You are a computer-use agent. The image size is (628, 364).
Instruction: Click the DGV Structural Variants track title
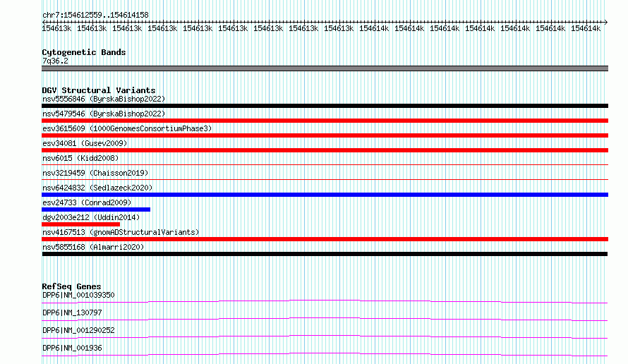pyautogui.click(x=99, y=90)
